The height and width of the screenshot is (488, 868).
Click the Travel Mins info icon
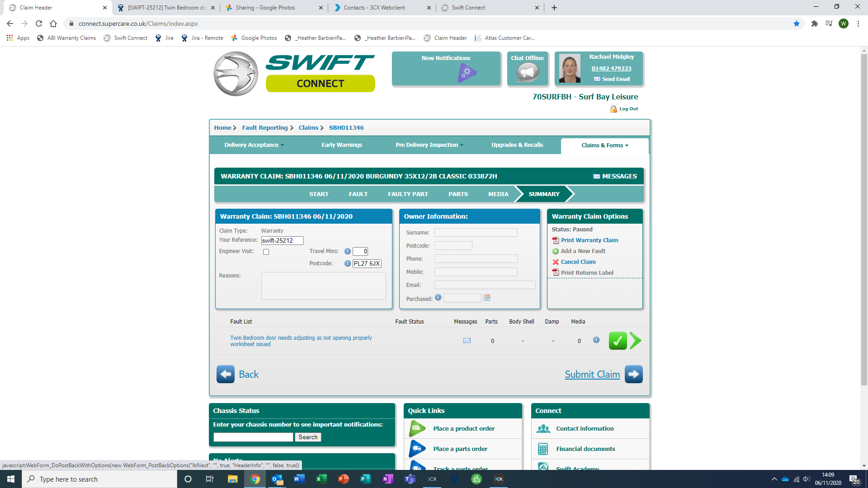click(347, 251)
